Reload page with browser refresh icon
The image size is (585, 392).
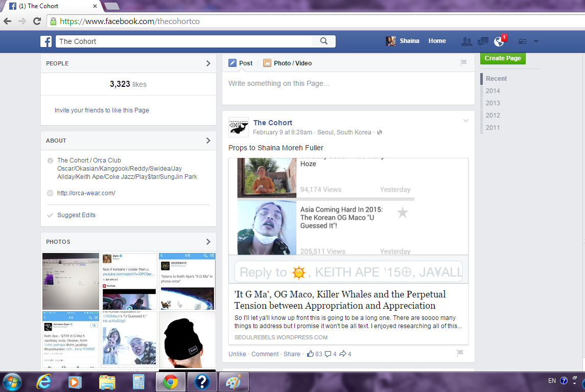pos(37,21)
